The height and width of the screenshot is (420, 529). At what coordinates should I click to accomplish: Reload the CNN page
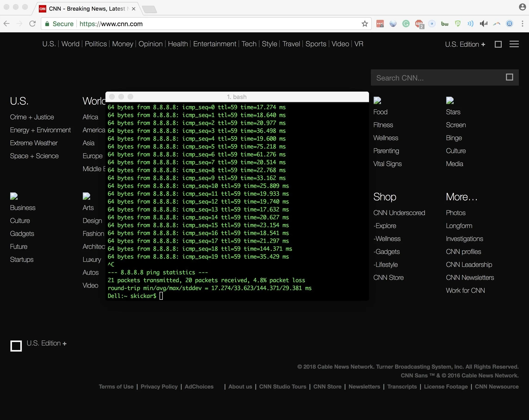(32, 24)
